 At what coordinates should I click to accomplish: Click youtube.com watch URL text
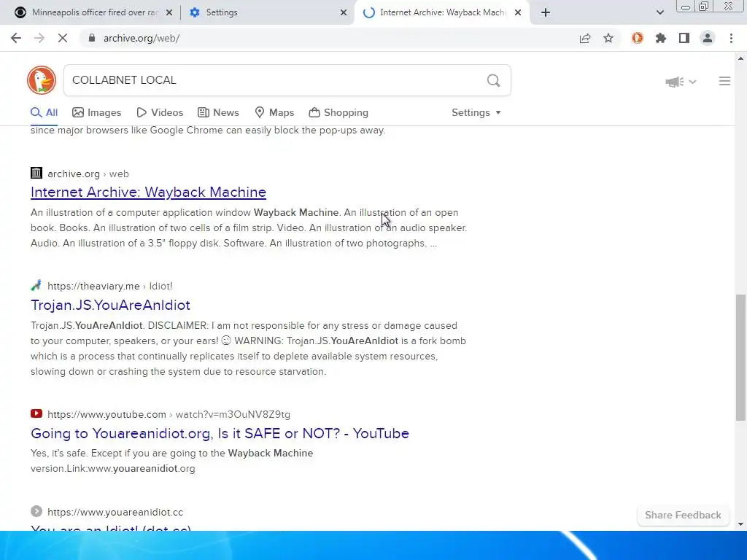pyautogui.click(x=169, y=414)
